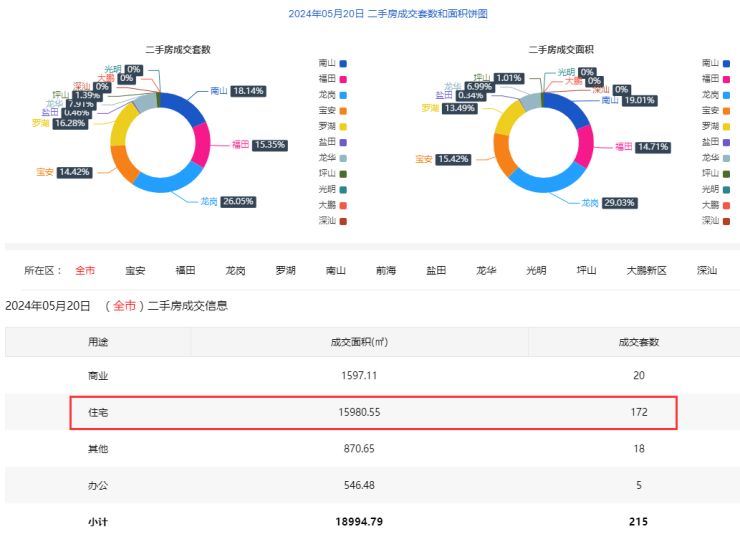This screenshot has height=552, width=740.
Task: Choose 龙华 in the district filter row
Action: coord(486,270)
